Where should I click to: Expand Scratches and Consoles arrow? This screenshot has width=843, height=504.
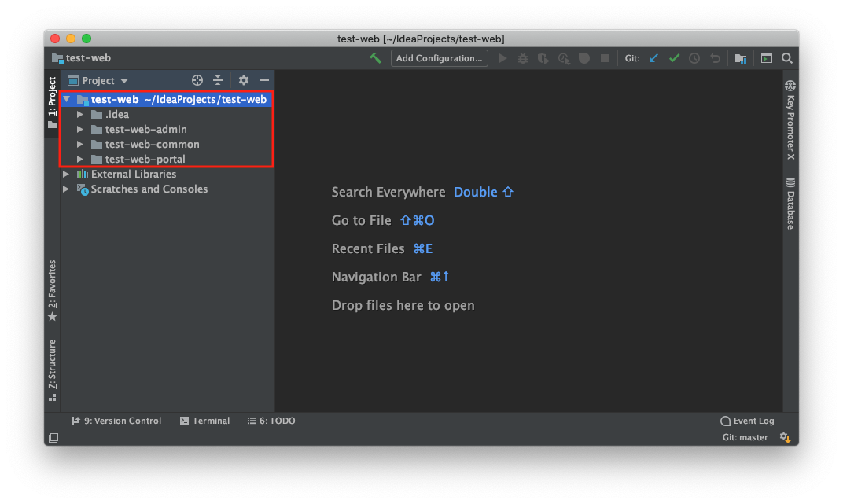pos(66,189)
